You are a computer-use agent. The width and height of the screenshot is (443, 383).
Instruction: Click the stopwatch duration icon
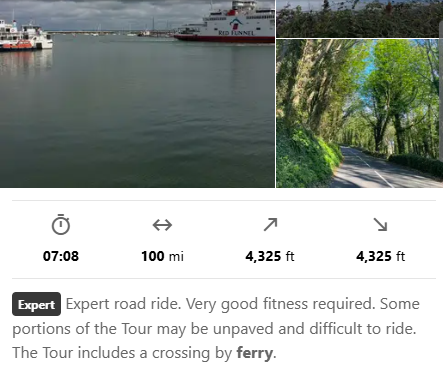61,225
